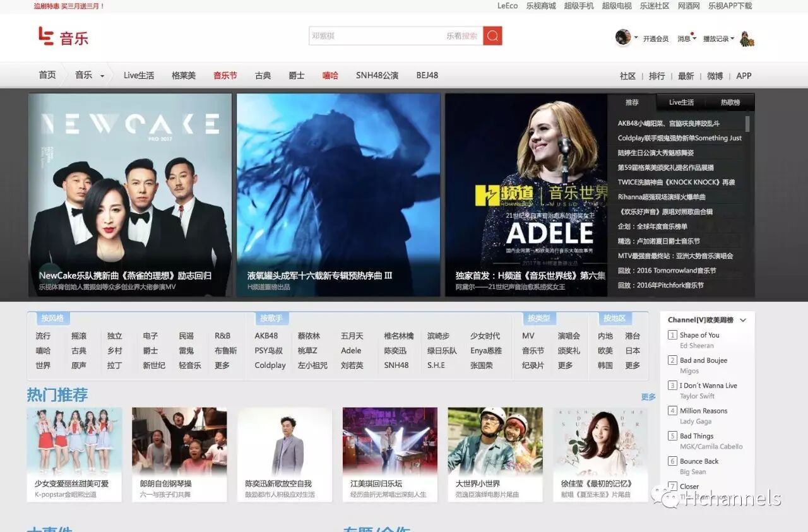Click APP link in navigation
The image size is (808, 532).
744,76
